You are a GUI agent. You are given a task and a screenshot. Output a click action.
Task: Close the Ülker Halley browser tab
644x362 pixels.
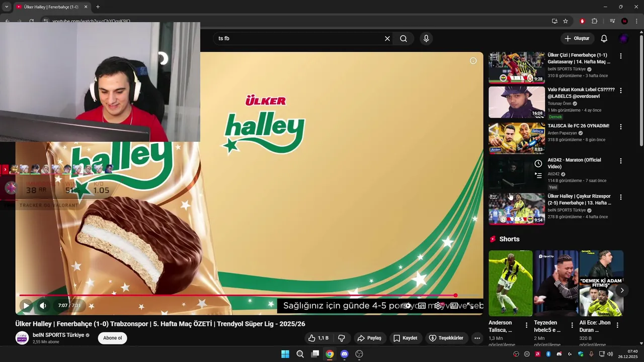point(86,7)
